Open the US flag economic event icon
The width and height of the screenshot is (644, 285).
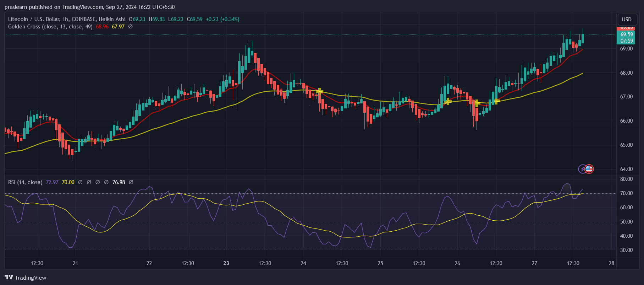589,169
